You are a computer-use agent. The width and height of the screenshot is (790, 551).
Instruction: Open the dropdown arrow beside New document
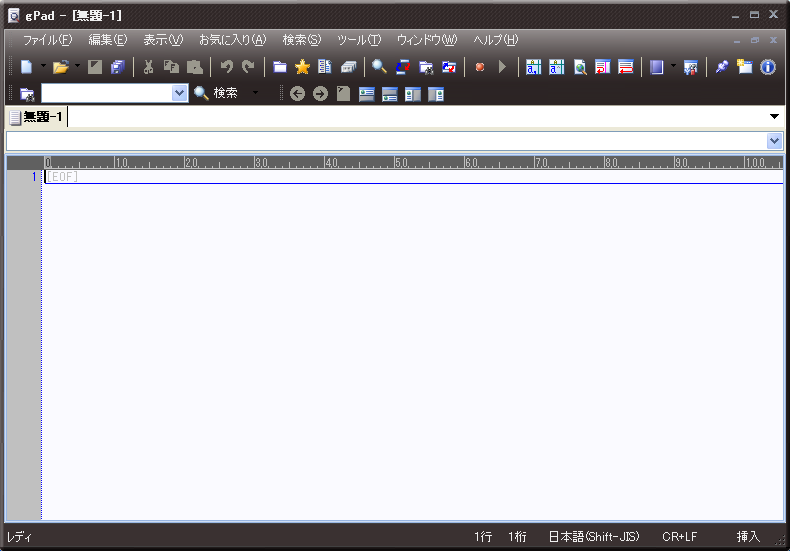(x=43, y=67)
